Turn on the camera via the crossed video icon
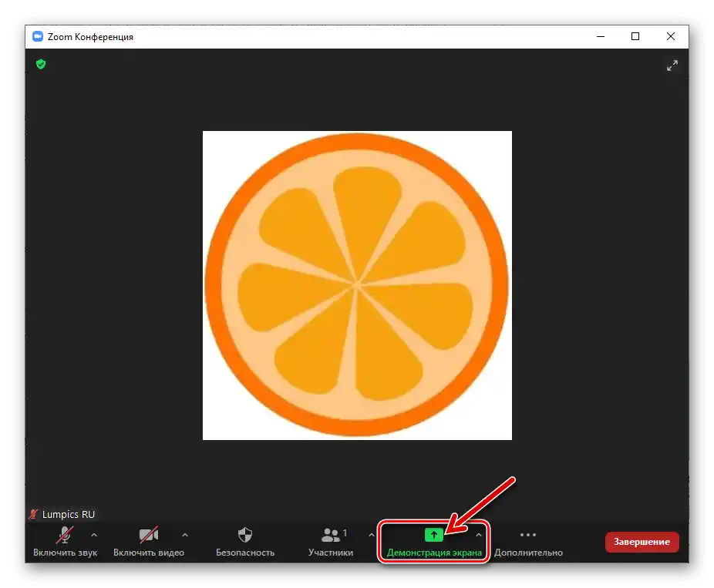Screen dimensions: 714x588 [x=149, y=535]
